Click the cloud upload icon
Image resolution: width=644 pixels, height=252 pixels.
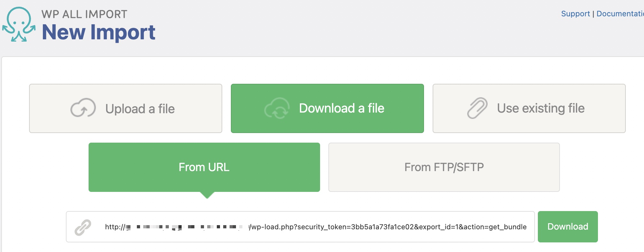pos(83,108)
